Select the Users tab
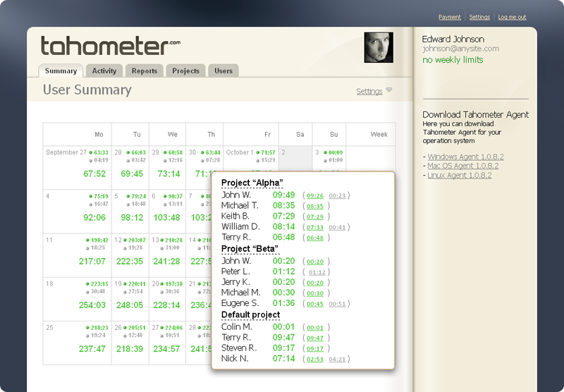 pos(223,71)
